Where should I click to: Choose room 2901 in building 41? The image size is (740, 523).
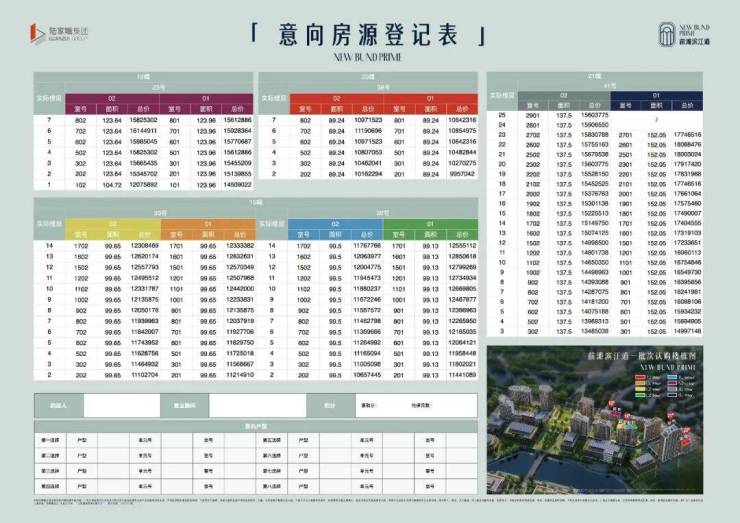click(531, 116)
